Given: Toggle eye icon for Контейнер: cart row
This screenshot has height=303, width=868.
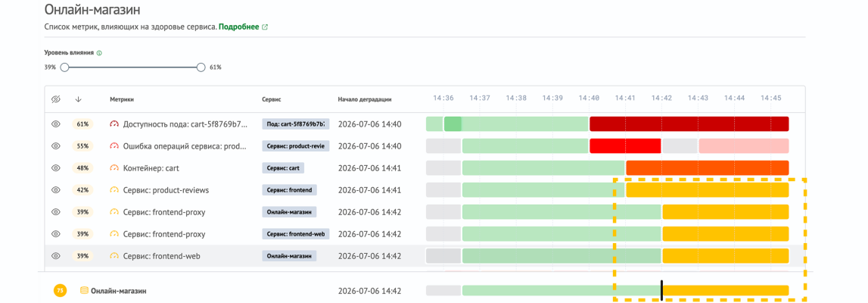Looking at the screenshot, I should pyautogui.click(x=55, y=168).
